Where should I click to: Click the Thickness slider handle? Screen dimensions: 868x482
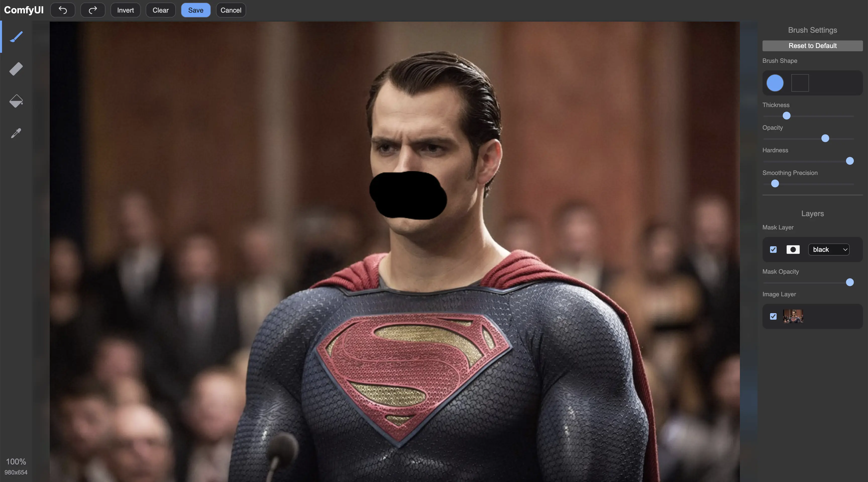786,116
